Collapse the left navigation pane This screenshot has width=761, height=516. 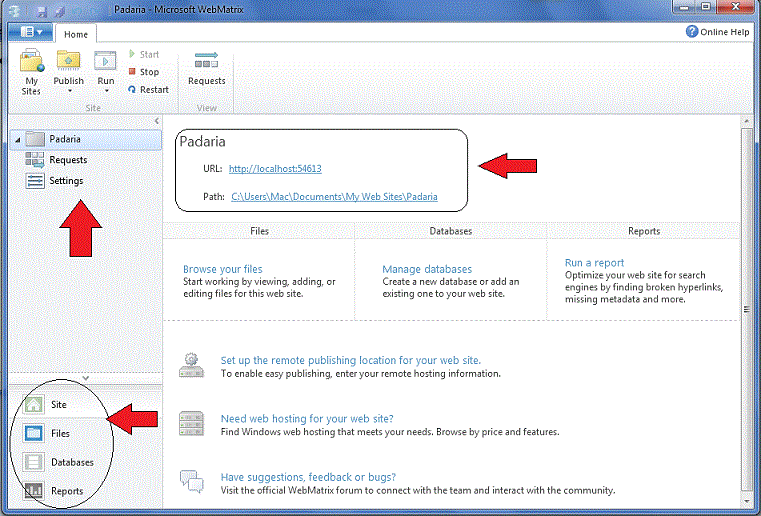156,121
